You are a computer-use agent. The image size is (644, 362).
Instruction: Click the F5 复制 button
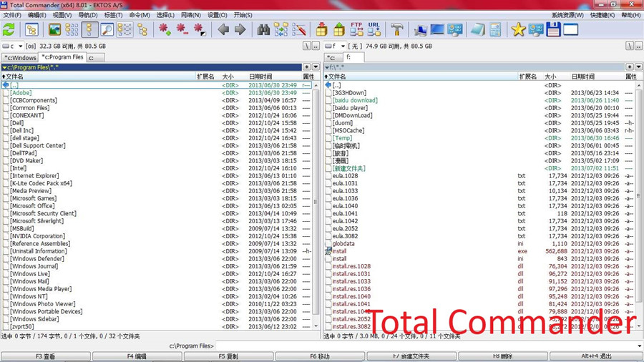click(229, 356)
